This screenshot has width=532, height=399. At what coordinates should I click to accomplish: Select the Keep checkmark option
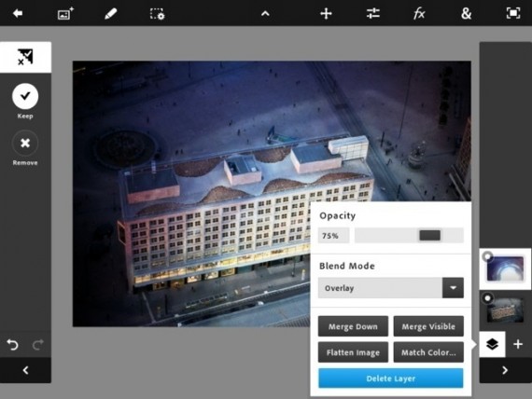click(x=25, y=96)
